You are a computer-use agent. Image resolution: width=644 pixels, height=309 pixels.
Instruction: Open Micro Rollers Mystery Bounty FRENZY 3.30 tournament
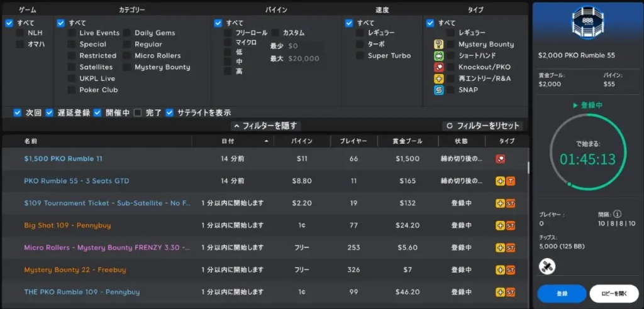tap(107, 248)
